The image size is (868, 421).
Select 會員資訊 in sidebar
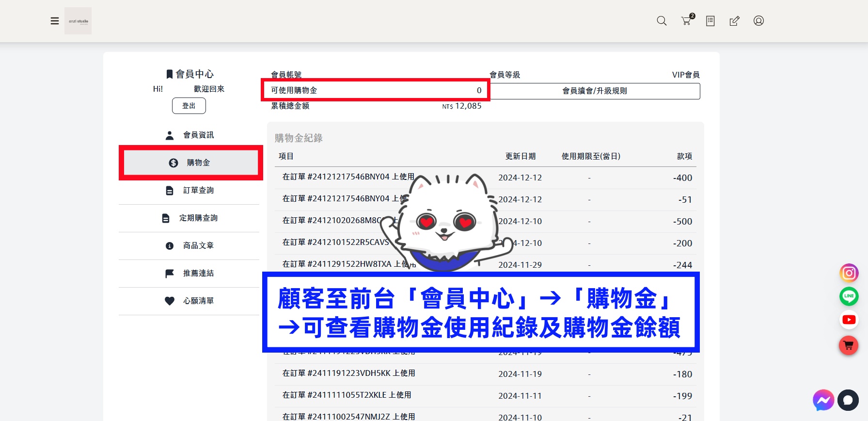tap(189, 135)
